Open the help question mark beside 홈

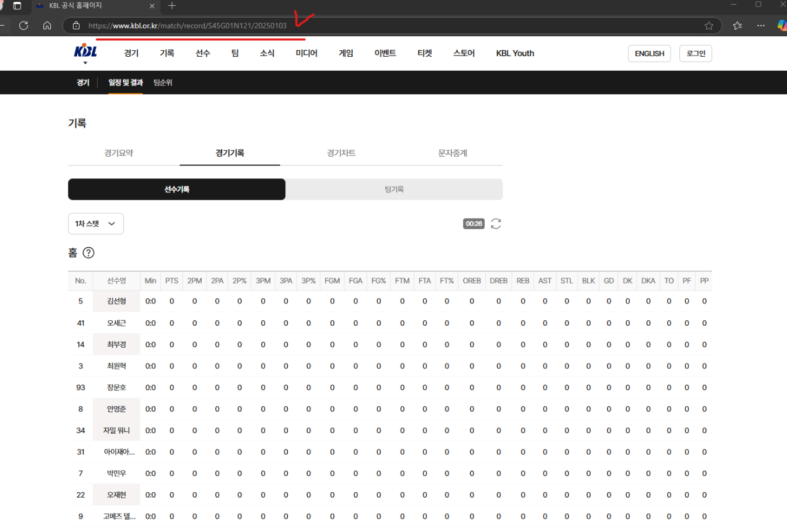pos(88,253)
